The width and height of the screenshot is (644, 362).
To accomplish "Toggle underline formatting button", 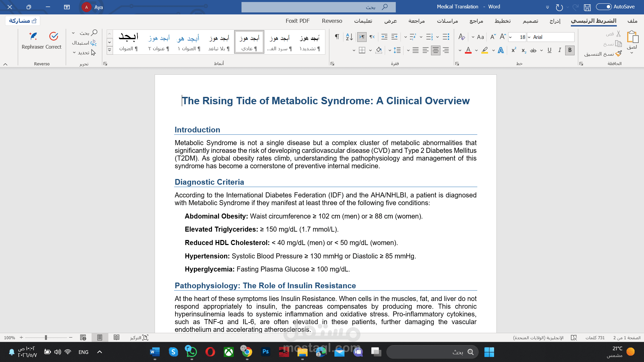I will 549,50.
